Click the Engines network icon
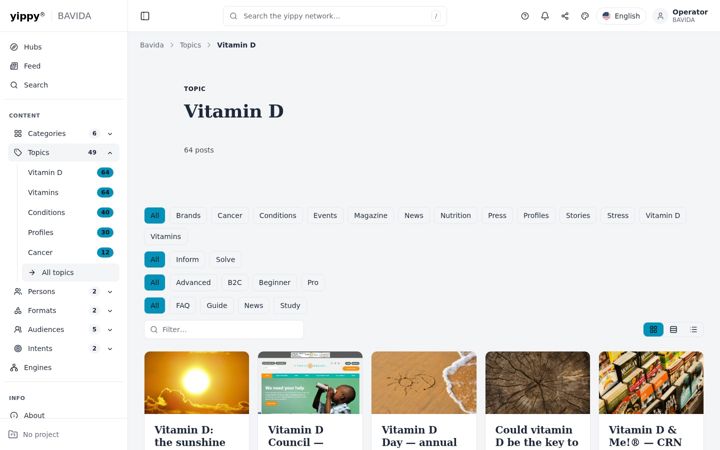This screenshot has width=720, height=450. click(x=14, y=367)
